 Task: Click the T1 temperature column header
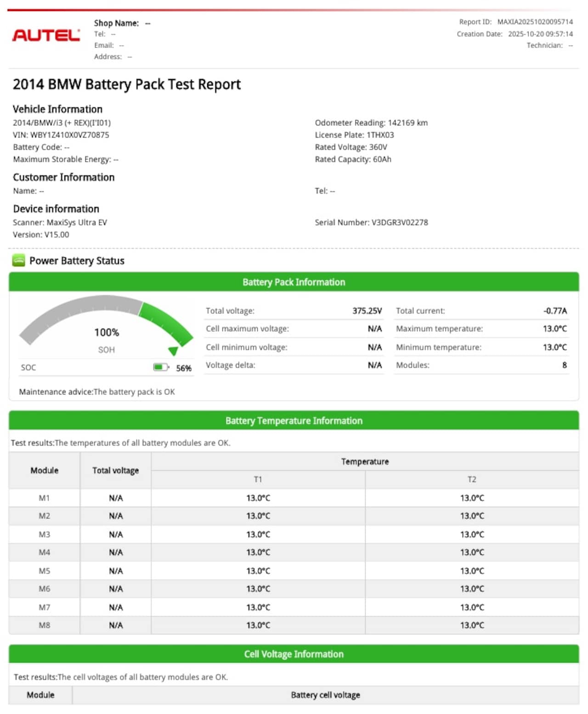coord(258,479)
